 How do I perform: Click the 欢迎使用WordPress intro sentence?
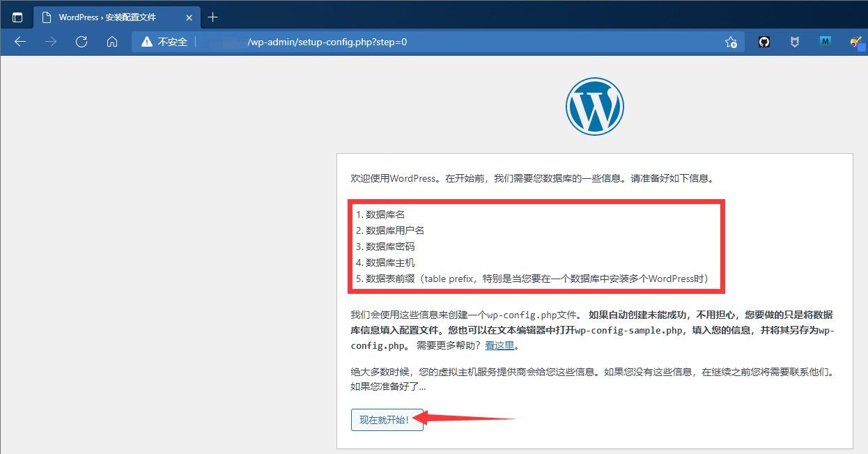click(532, 178)
